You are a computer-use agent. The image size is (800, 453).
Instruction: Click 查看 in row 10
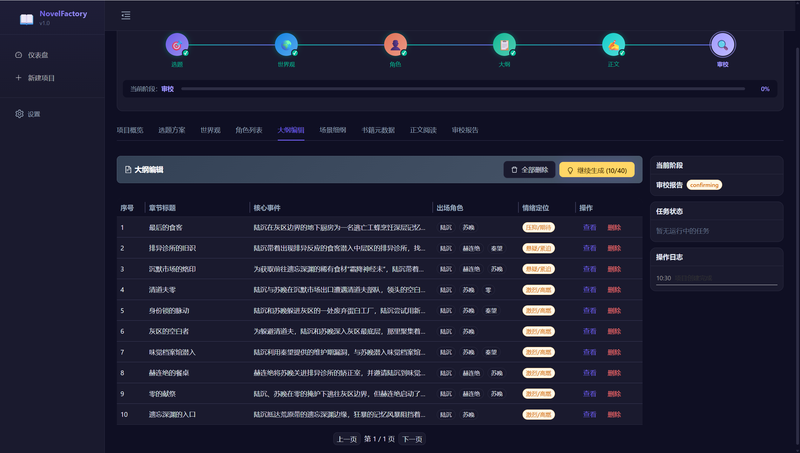[x=590, y=415]
